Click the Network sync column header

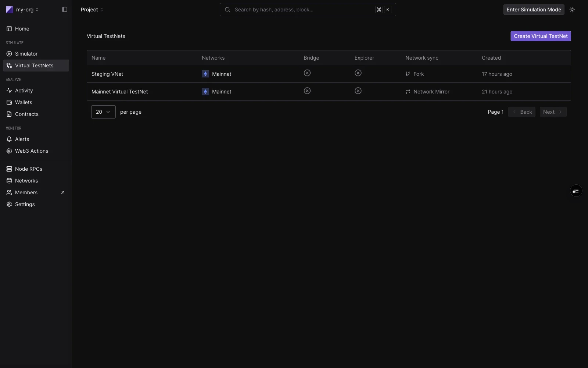(x=422, y=58)
